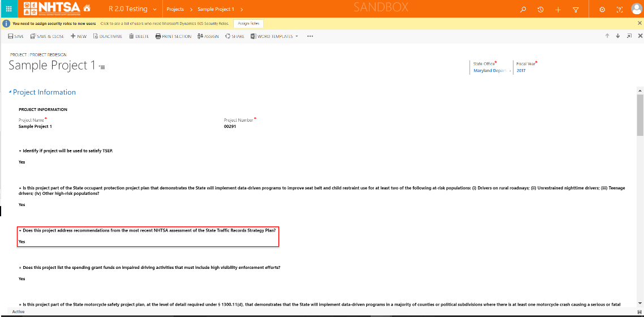Dismiss the security roles notification bar

tap(639, 23)
